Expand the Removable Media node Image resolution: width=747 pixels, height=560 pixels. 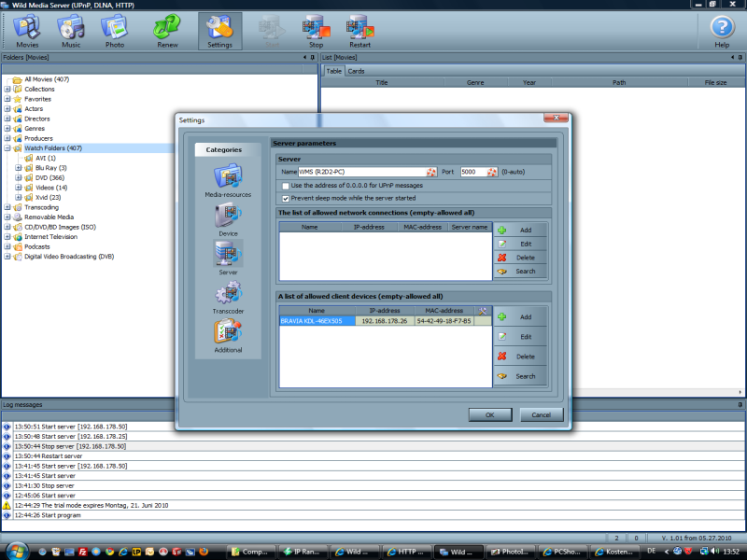[7, 217]
